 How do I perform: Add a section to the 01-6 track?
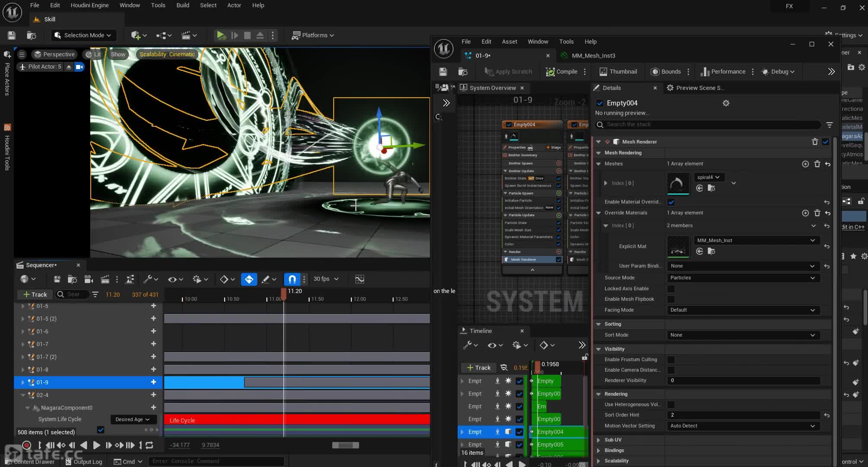[153, 331]
